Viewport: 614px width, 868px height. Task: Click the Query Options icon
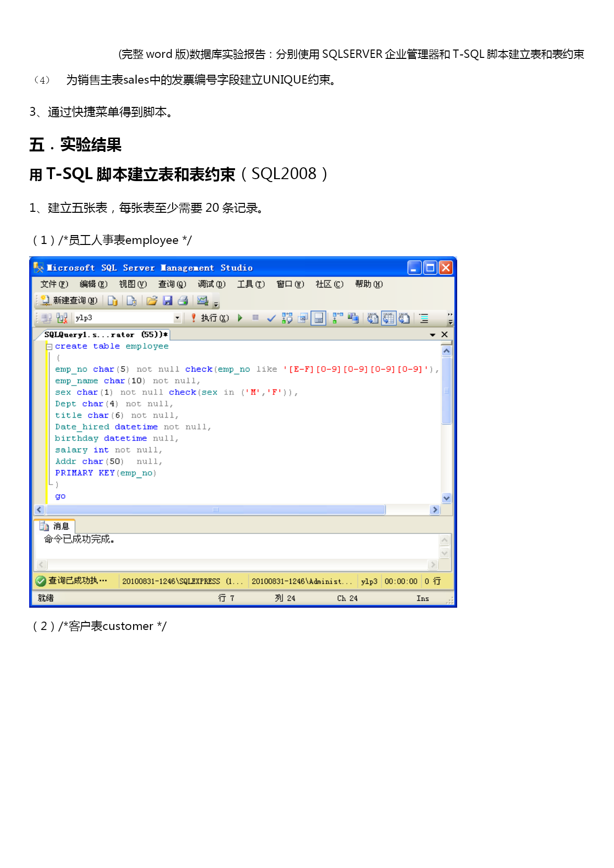(303, 318)
